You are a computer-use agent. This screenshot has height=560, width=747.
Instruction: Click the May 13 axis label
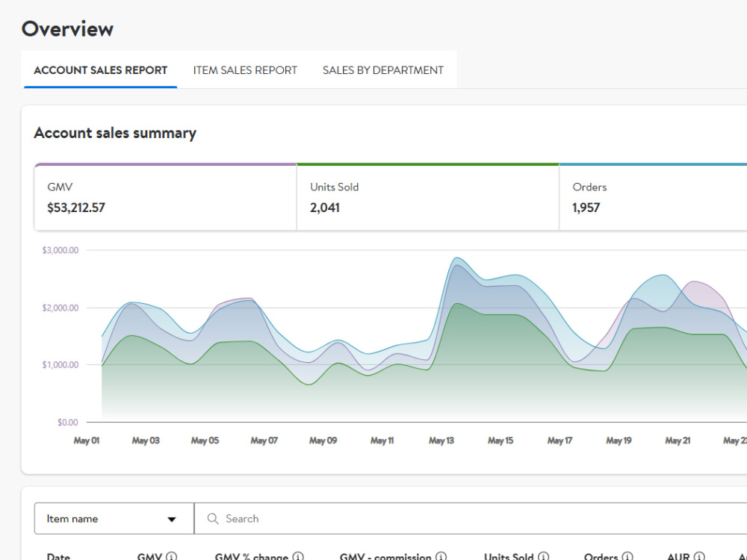pyautogui.click(x=441, y=441)
